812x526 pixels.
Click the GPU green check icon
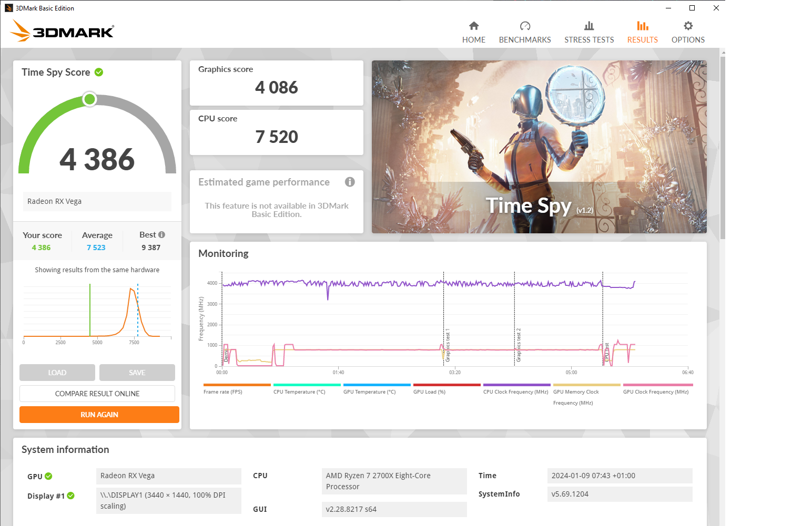(48, 476)
